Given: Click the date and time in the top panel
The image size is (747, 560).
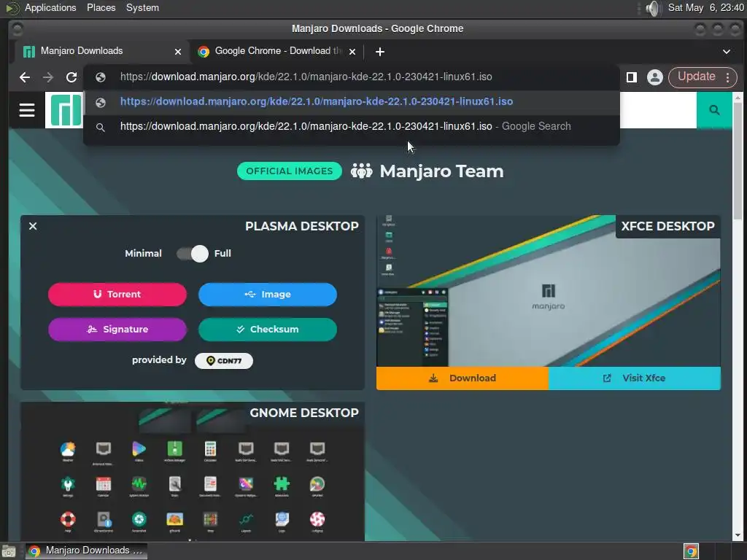Looking at the screenshot, I should click(705, 8).
